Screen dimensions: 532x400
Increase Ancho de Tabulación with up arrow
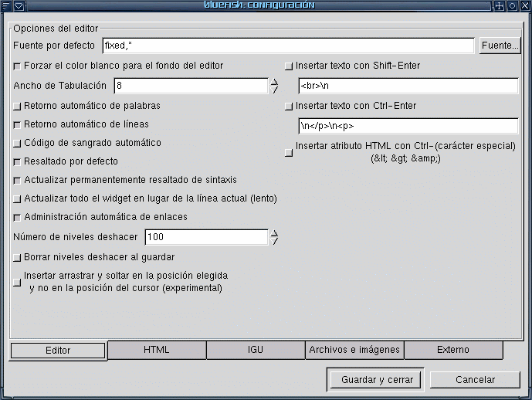coord(273,81)
